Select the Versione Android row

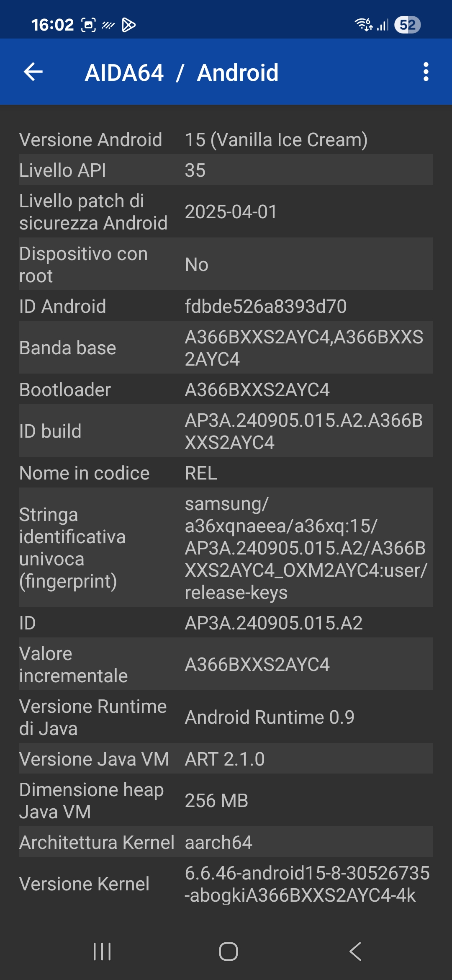coord(226,139)
